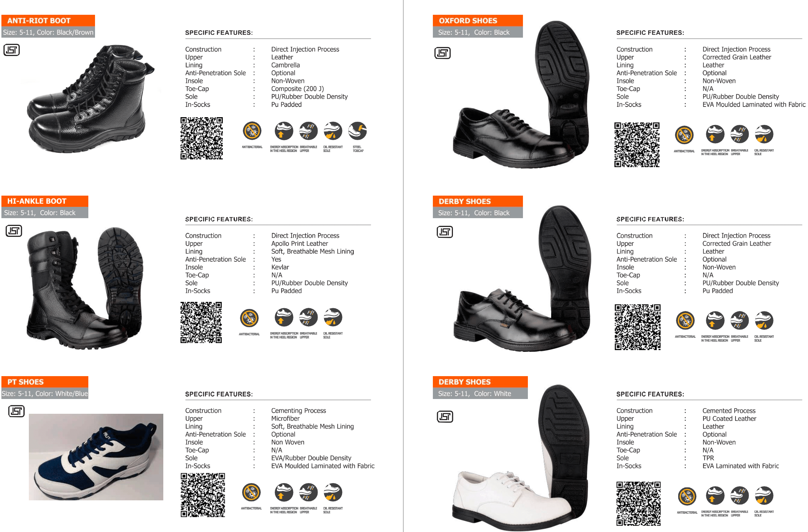
Task: Click the Antibacterial icon under Anti-Riot Boot
Action: point(252,131)
